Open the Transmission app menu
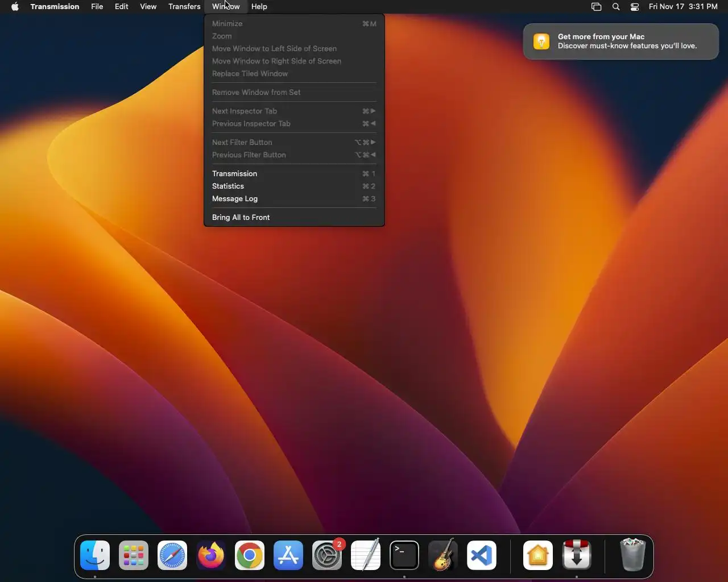 tap(55, 7)
